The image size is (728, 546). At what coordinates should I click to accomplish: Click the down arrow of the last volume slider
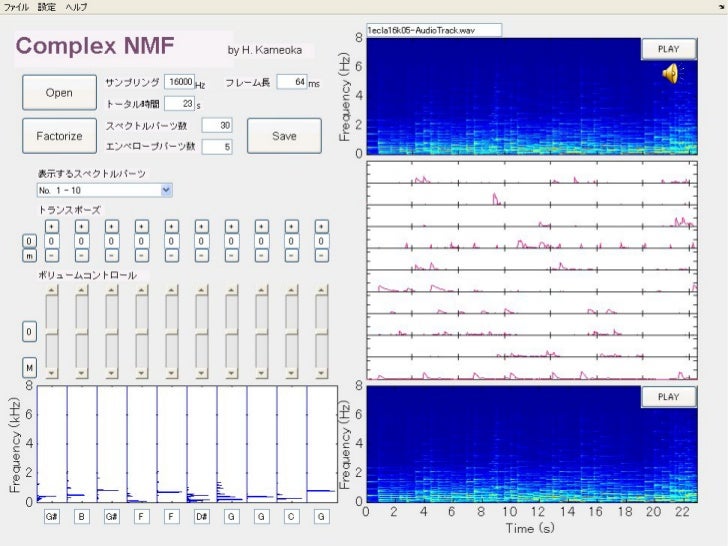point(320,372)
